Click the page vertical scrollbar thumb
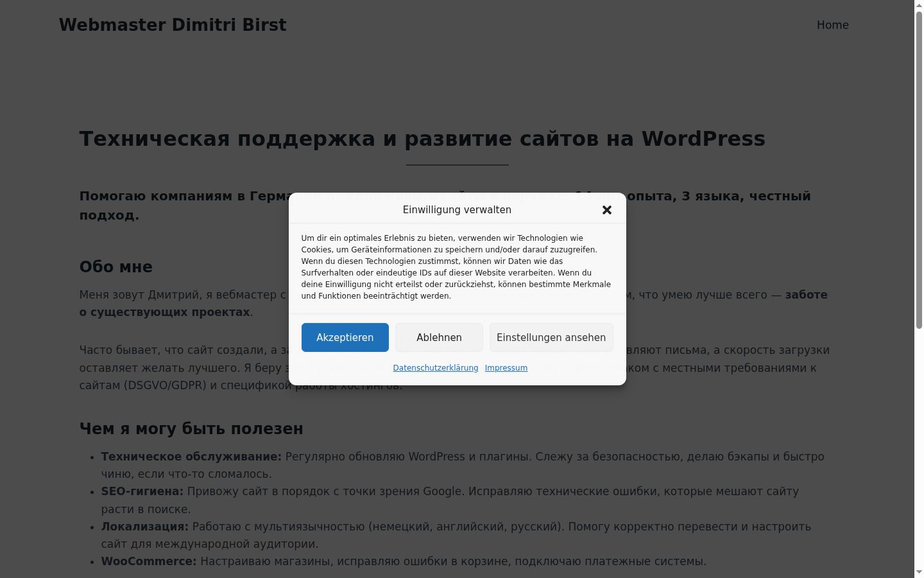The height and width of the screenshot is (578, 924). [919, 170]
